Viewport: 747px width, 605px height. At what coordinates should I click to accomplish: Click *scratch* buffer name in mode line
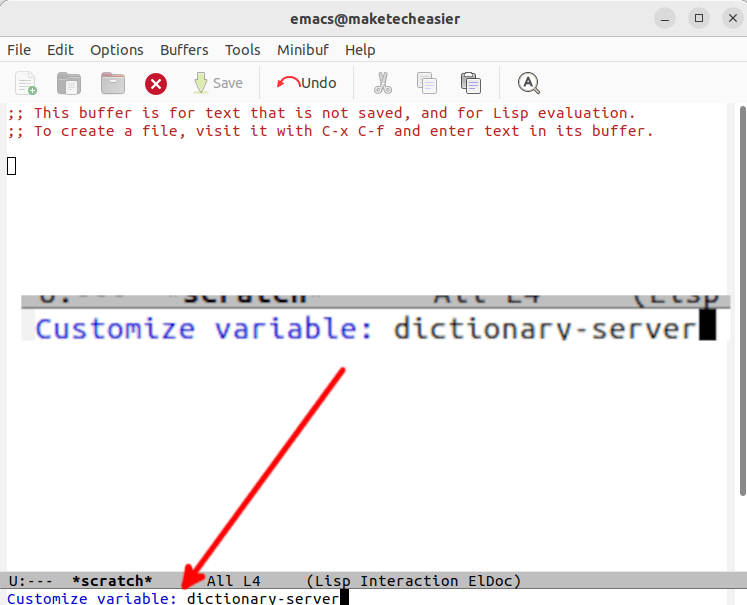click(112, 581)
